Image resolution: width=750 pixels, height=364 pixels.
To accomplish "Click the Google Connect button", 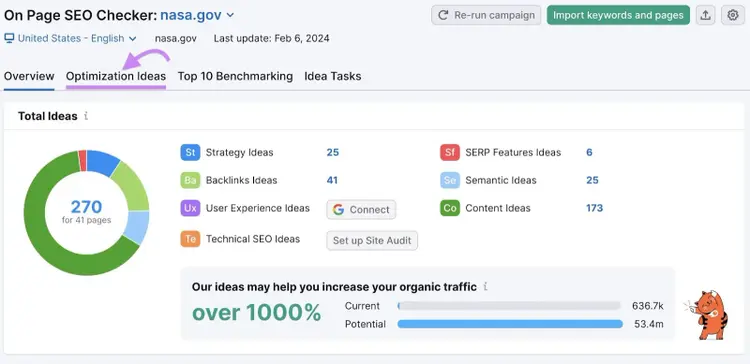I will click(x=361, y=210).
